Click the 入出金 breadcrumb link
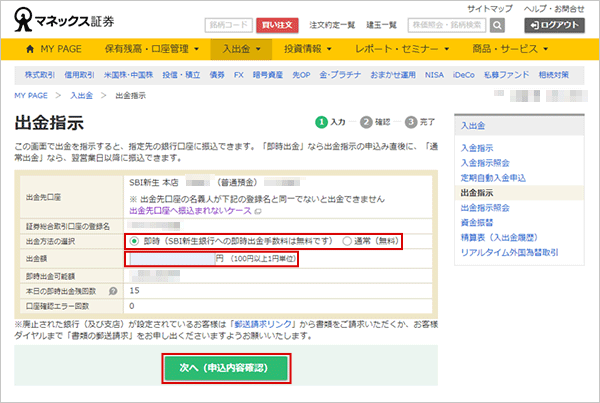Screen dimensions: 600x403 click(x=82, y=96)
